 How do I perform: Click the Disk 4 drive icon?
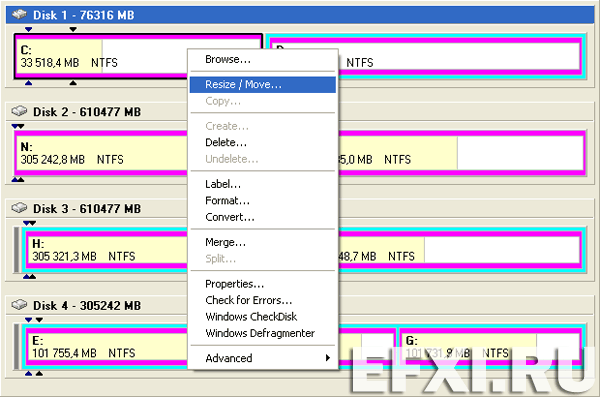click(x=19, y=305)
